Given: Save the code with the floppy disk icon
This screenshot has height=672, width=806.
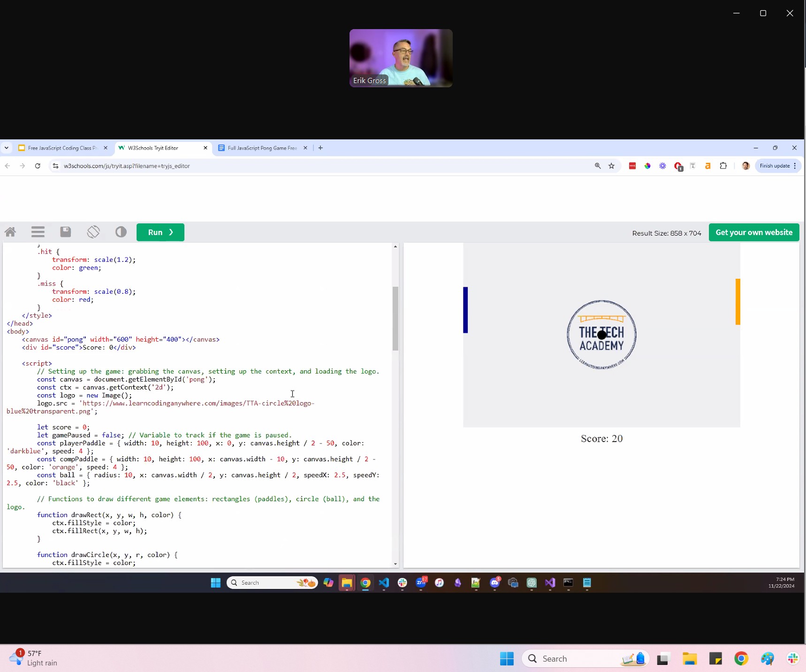Looking at the screenshot, I should tap(66, 232).
